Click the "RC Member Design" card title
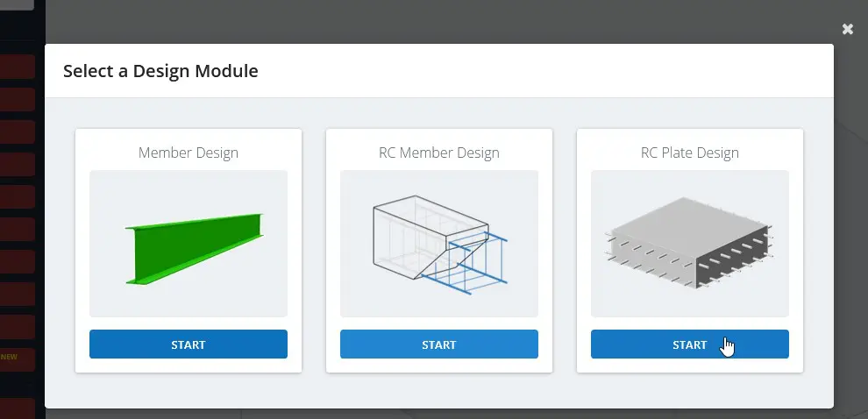Image resolution: width=868 pixels, height=419 pixels. tap(438, 153)
